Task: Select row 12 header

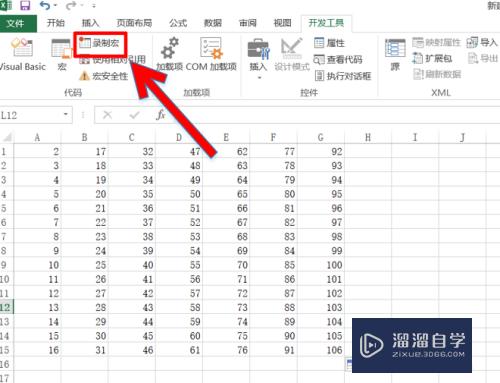Action: (x=7, y=307)
